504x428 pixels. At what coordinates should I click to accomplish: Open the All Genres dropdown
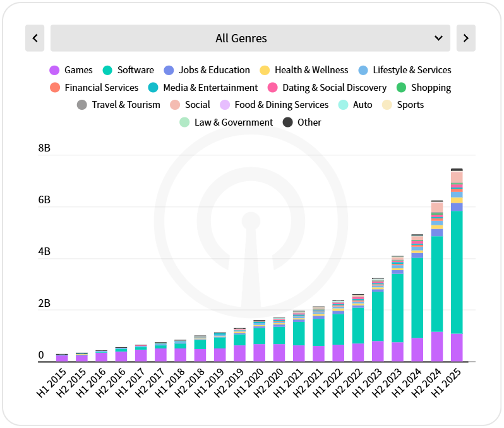coord(250,38)
